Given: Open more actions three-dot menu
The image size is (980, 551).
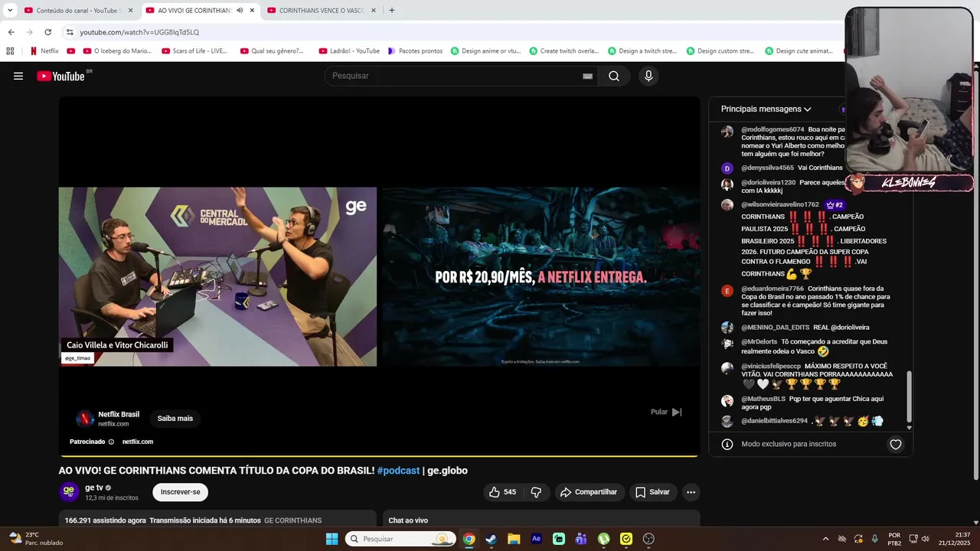Looking at the screenshot, I should click(x=691, y=492).
